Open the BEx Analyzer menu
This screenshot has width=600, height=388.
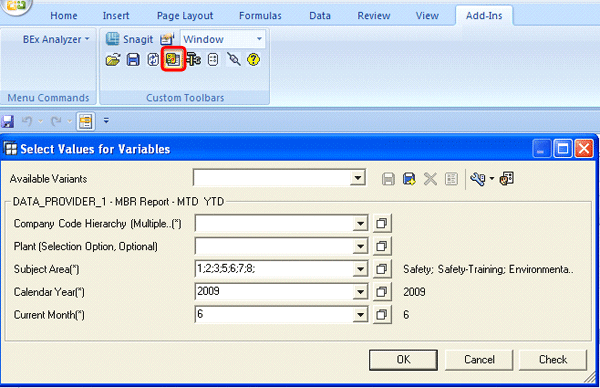[56, 39]
